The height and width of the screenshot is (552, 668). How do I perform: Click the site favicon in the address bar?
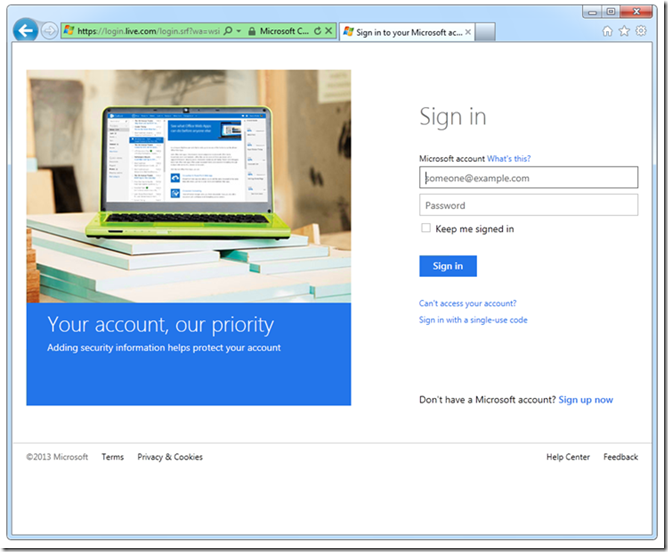[x=69, y=30]
